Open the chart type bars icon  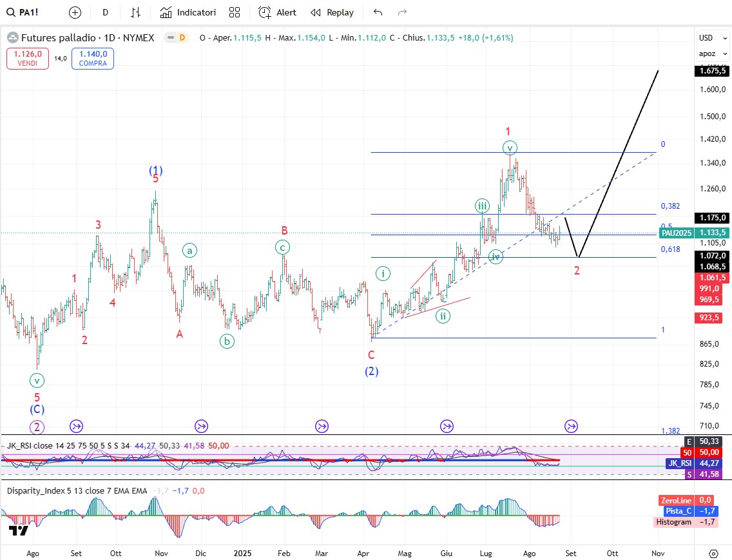pyautogui.click(x=135, y=13)
